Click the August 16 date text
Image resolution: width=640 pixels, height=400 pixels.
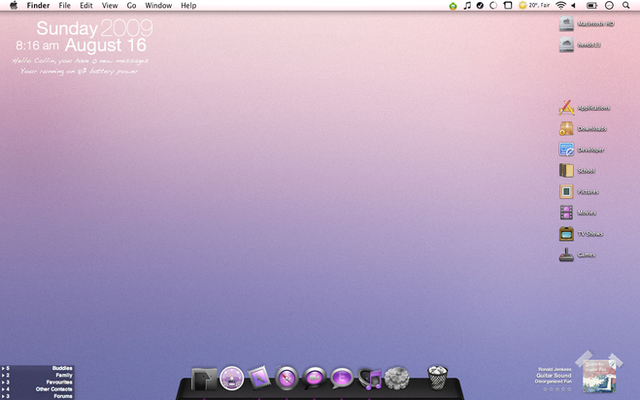tap(106, 45)
